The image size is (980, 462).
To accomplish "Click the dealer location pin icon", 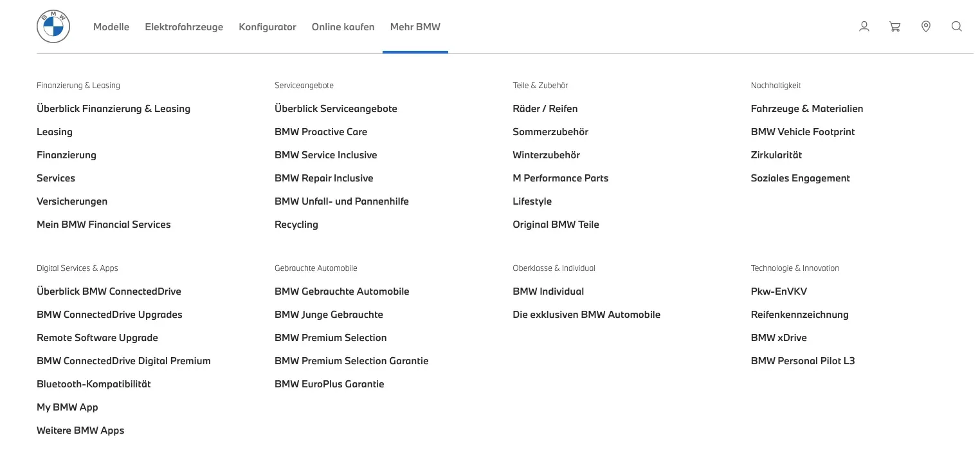I will pyautogui.click(x=926, y=26).
